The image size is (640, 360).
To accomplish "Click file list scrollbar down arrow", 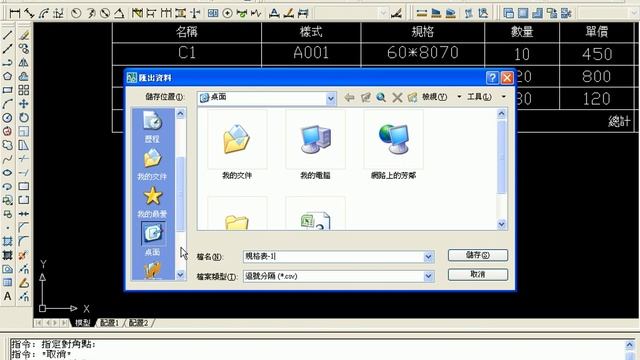I will coord(502,224).
